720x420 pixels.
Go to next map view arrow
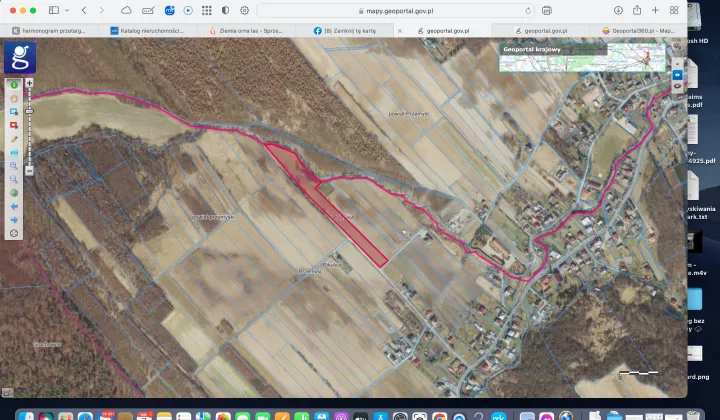[x=14, y=220]
